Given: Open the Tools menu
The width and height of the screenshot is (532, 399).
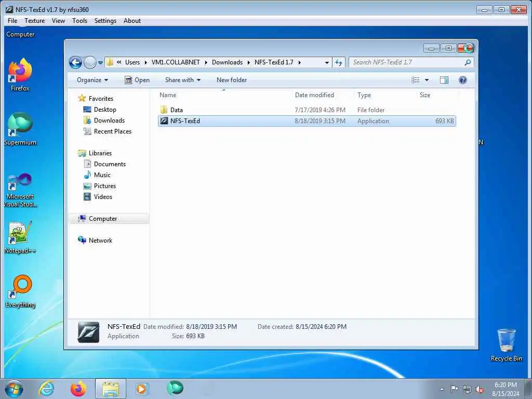Looking at the screenshot, I should pos(79,21).
